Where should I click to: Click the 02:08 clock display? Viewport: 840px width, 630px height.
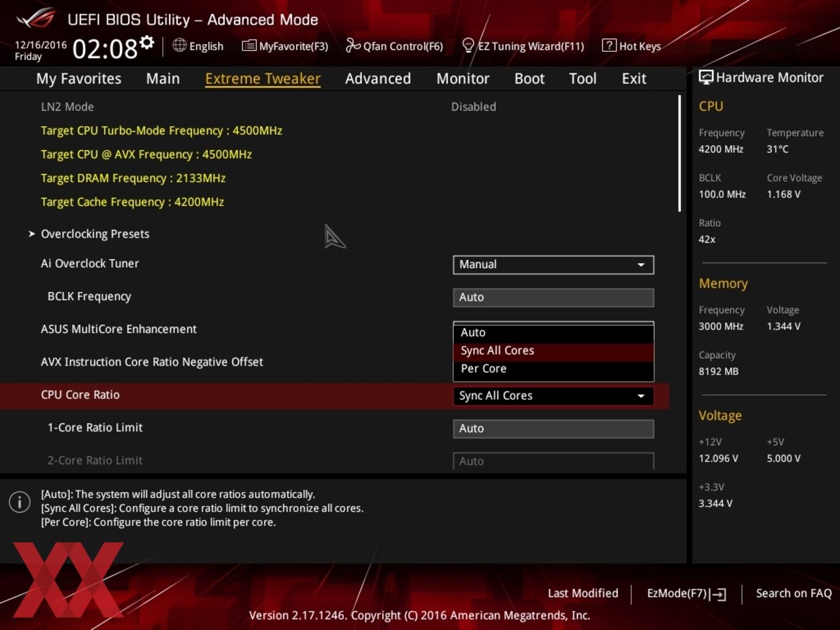point(104,48)
